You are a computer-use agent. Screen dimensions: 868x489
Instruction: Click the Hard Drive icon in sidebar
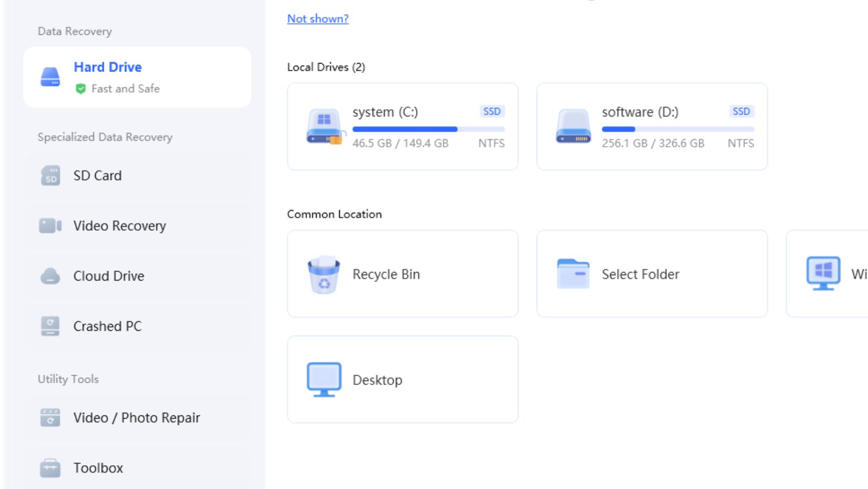coord(50,77)
